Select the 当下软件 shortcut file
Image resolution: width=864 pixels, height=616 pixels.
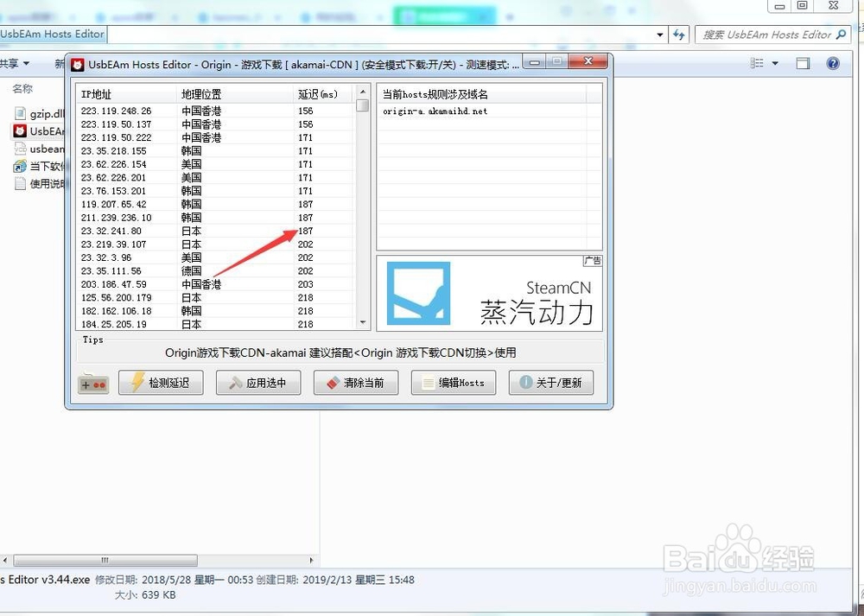(39, 167)
